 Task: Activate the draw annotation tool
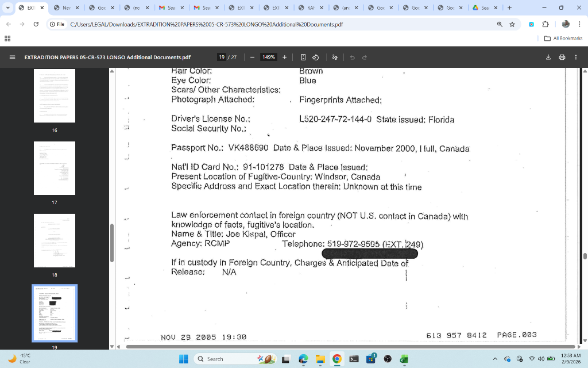pos(335,57)
